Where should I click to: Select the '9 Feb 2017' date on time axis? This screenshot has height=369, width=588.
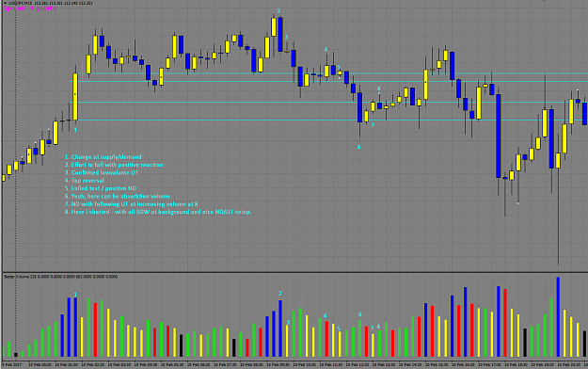tap(12, 364)
